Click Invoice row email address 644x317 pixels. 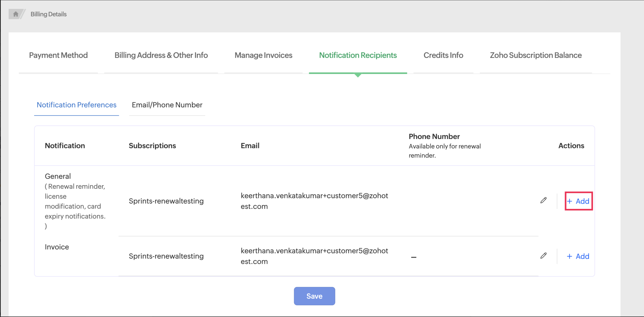[x=314, y=256]
